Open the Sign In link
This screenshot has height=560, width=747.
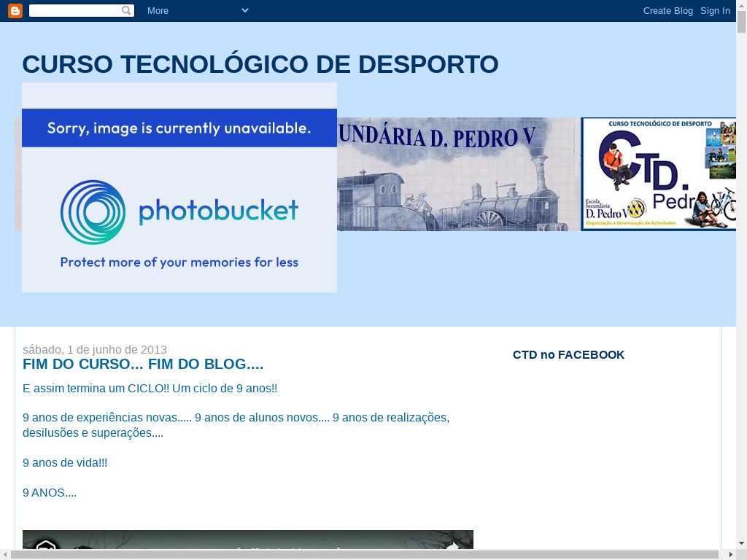(x=715, y=10)
